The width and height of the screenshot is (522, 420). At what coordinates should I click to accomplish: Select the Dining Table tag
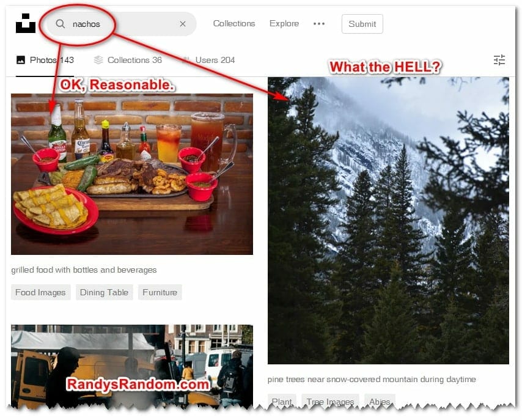[104, 292]
